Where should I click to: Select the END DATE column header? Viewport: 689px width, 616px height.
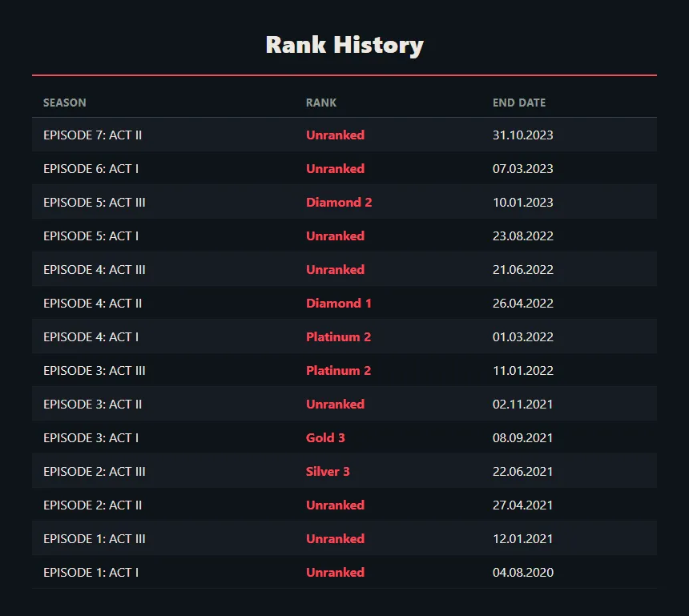point(519,103)
